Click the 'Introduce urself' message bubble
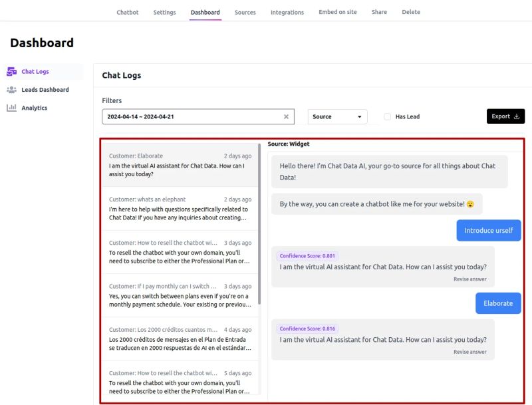This screenshot has height=405, width=532. coord(489,230)
